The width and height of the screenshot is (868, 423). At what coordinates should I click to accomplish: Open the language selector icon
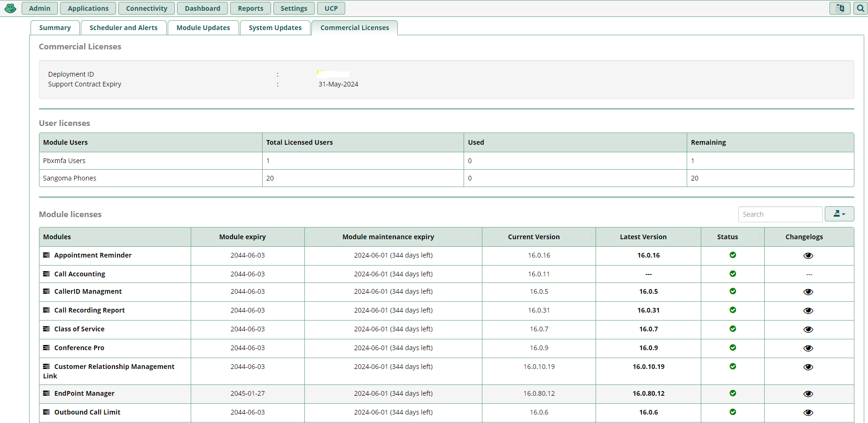tap(840, 8)
